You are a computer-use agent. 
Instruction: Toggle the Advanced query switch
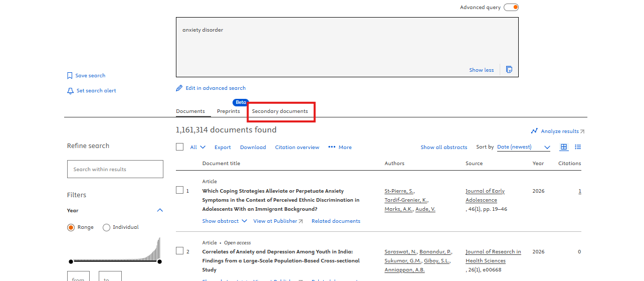point(511,8)
